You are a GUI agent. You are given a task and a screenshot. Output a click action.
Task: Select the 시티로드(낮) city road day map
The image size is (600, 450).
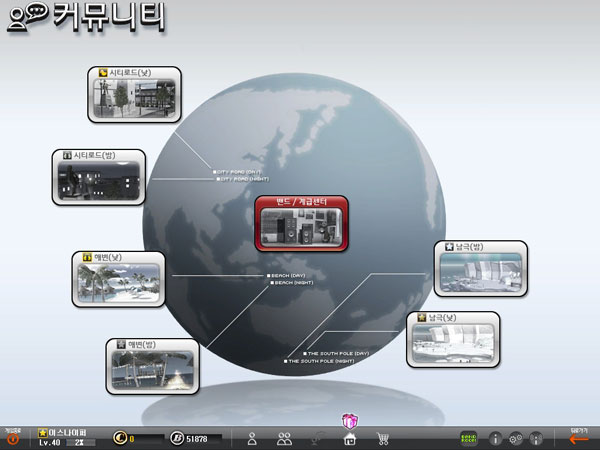134,94
